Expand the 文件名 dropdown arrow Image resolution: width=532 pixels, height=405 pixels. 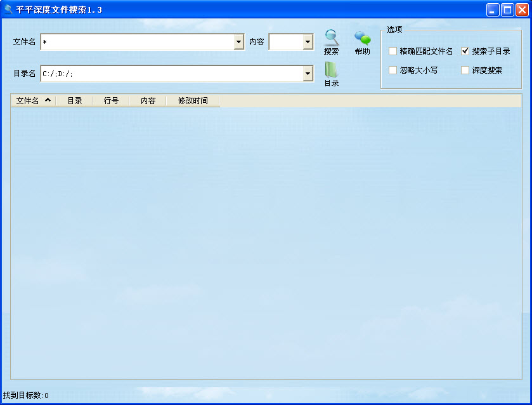(238, 42)
